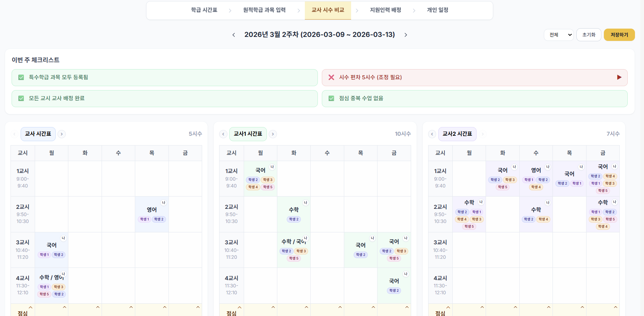The height and width of the screenshot is (316, 644).
Task: Click the 저장하기 button
Action: 619,35
